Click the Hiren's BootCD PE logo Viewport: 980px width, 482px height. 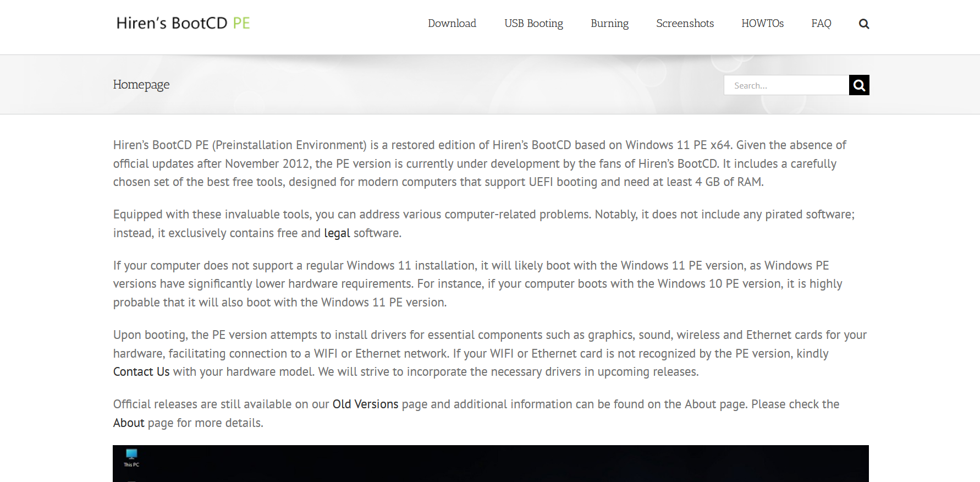pos(183,23)
